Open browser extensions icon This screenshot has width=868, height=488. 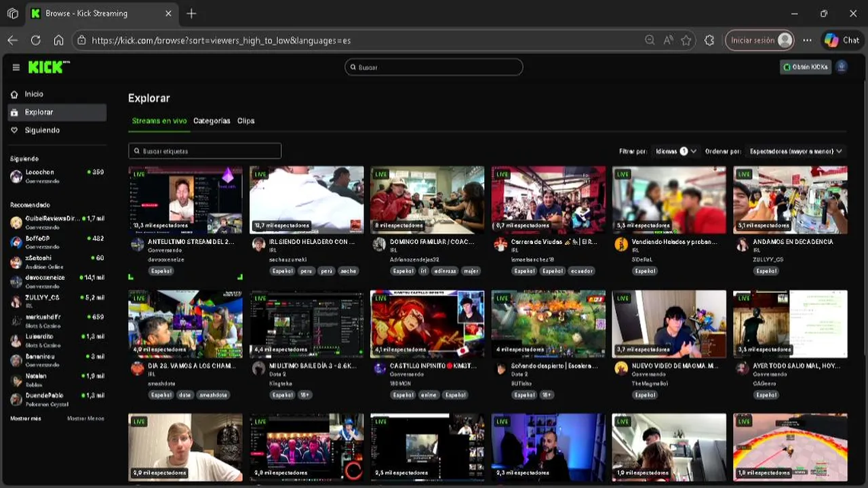[x=709, y=40]
